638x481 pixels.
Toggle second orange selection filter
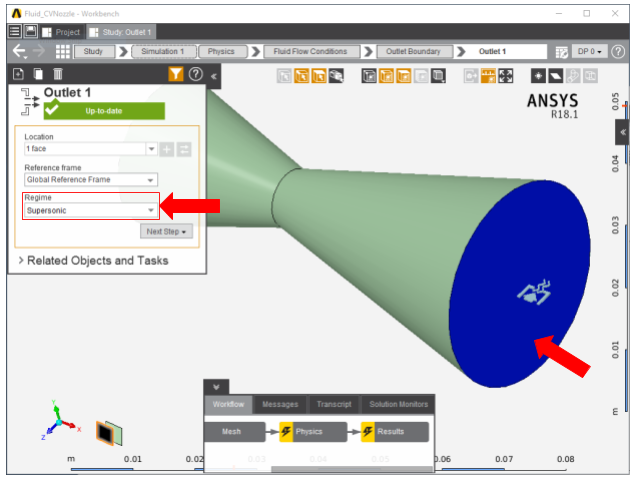click(x=319, y=76)
